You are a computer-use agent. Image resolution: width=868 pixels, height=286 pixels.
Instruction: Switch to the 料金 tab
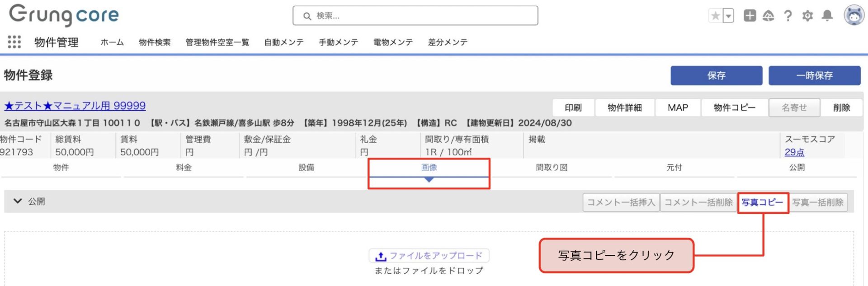[x=184, y=168]
